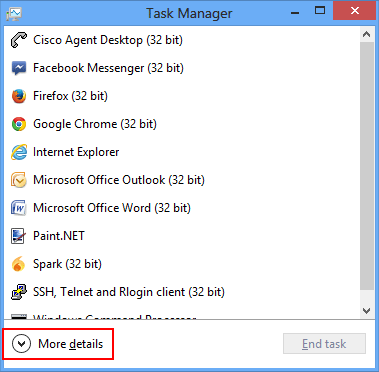Close the Task Manager window
The width and height of the screenshot is (379, 372).
[355, 11]
